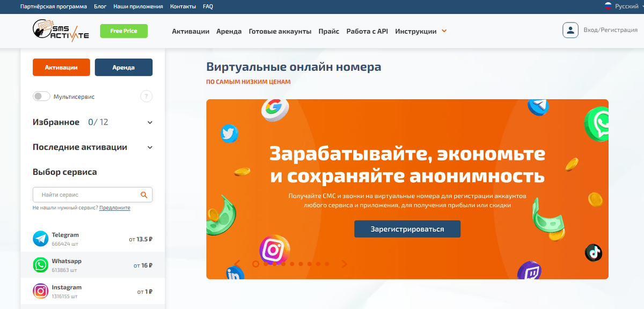Open the Контакты link
This screenshot has width=644, height=309.
182,6
